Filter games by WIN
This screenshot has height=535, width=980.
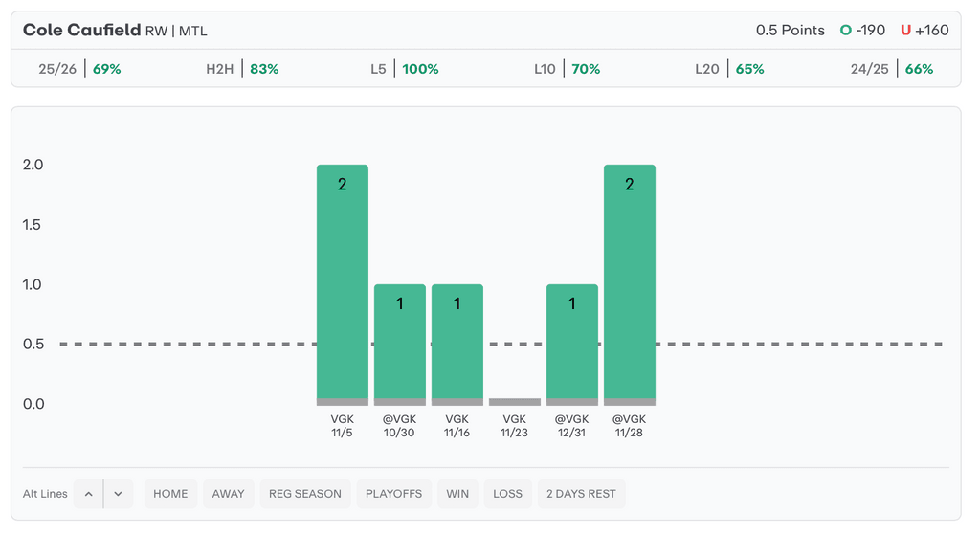pos(457,494)
